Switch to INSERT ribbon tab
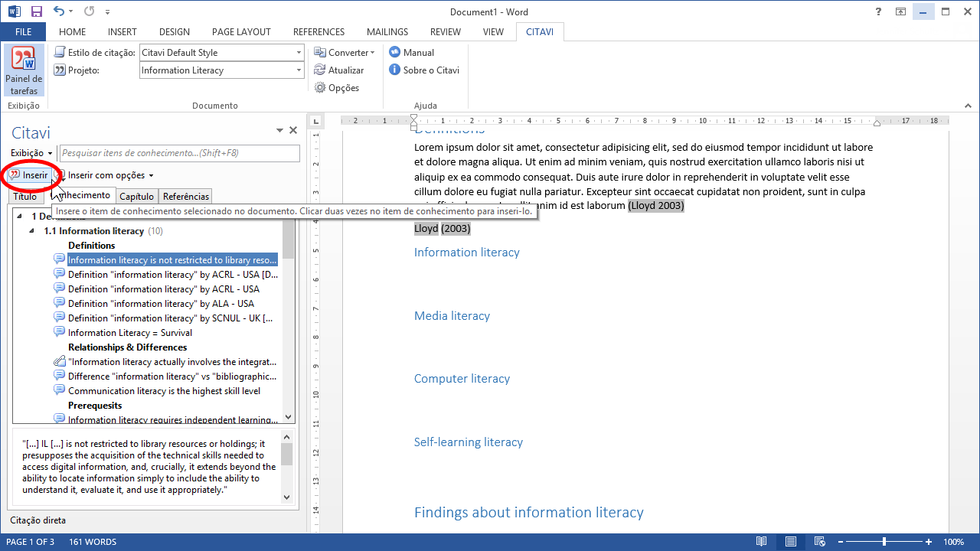This screenshot has height=551, width=980. pos(122,32)
